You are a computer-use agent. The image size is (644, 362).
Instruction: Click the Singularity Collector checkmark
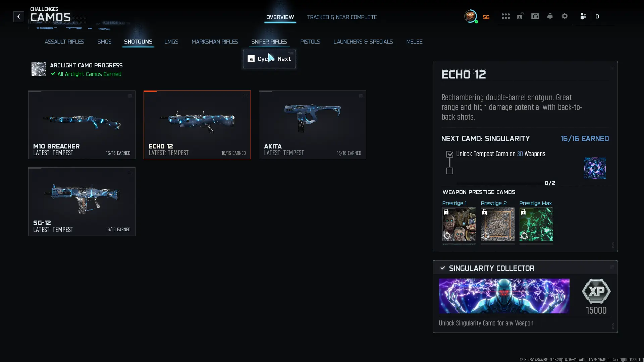(x=442, y=268)
